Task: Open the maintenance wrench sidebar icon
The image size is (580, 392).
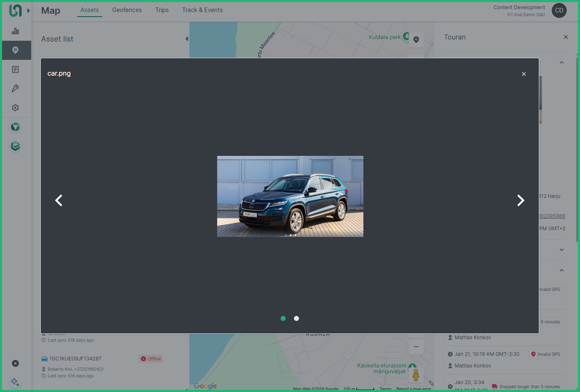Action: click(15, 89)
